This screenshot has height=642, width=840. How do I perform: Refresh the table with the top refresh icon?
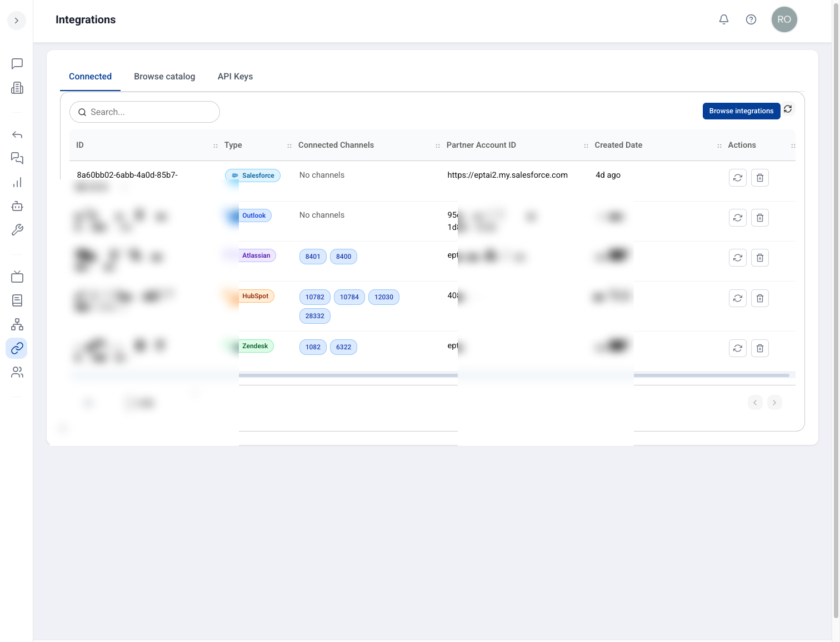pyautogui.click(x=788, y=109)
